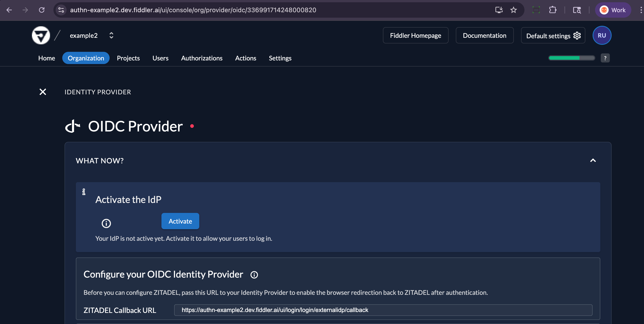
Task: Click the info icon beside the Activate button
Action: (x=106, y=223)
